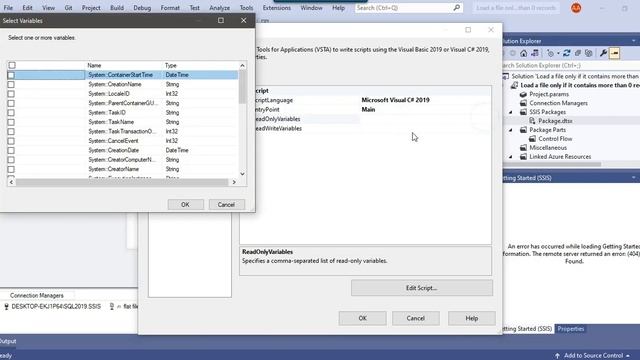Image resolution: width=640 pixels, height=360 pixels.
Task: Click the Package.dtsx file icon
Action: click(x=532, y=121)
